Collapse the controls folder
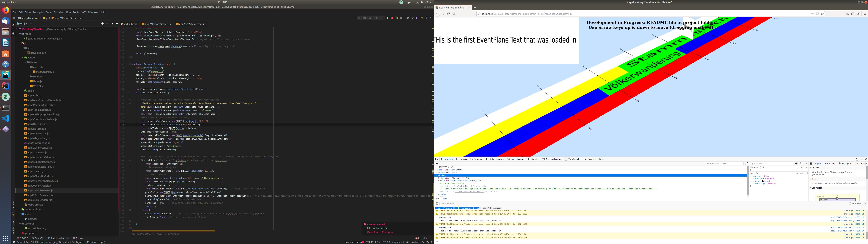The image size is (868, 244). click(x=28, y=67)
